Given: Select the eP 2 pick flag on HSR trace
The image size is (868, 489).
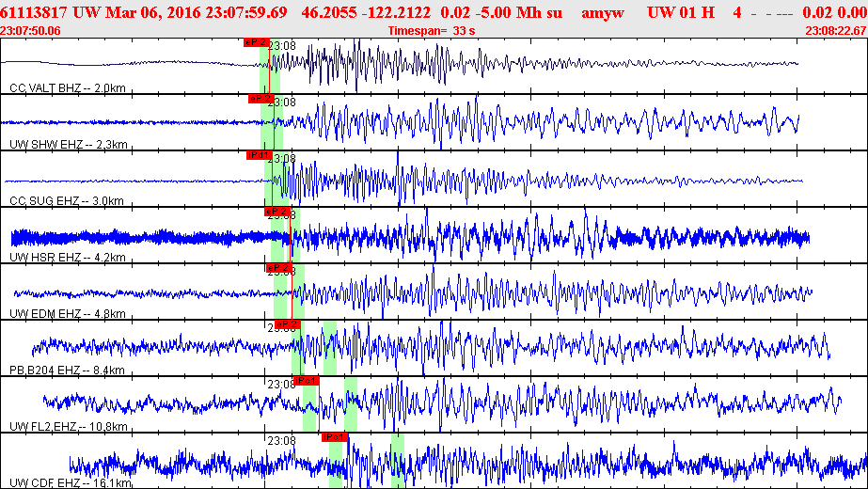Looking at the screenshot, I should (x=277, y=212).
